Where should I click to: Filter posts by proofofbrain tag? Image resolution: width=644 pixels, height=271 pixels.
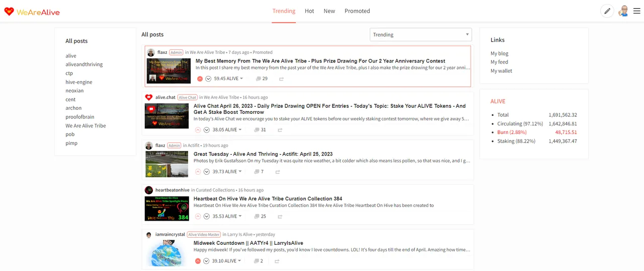[80, 117]
